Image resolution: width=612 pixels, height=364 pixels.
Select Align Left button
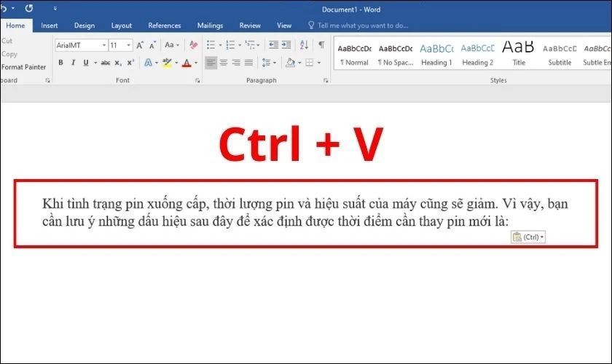coord(211,63)
